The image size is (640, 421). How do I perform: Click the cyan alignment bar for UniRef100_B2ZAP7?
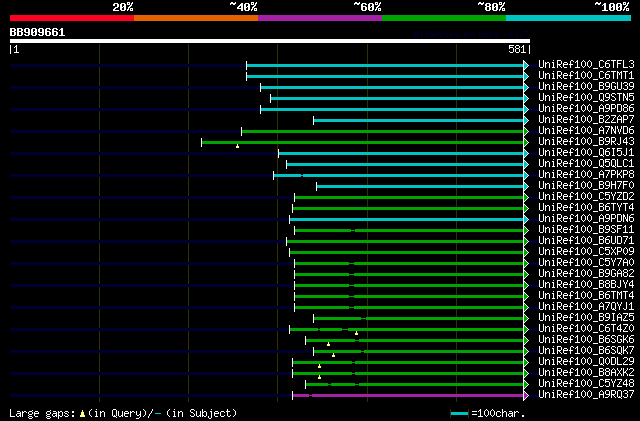[418, 120]
